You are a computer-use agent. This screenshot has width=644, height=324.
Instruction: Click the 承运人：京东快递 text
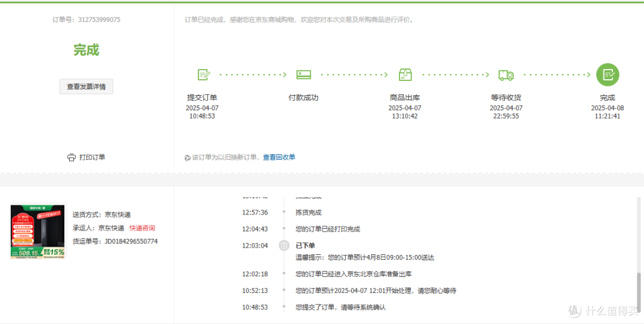98,228
